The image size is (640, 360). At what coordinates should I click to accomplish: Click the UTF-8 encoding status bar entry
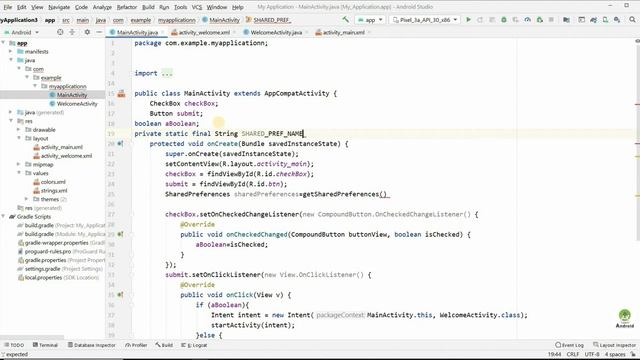[x=592, y=354]
